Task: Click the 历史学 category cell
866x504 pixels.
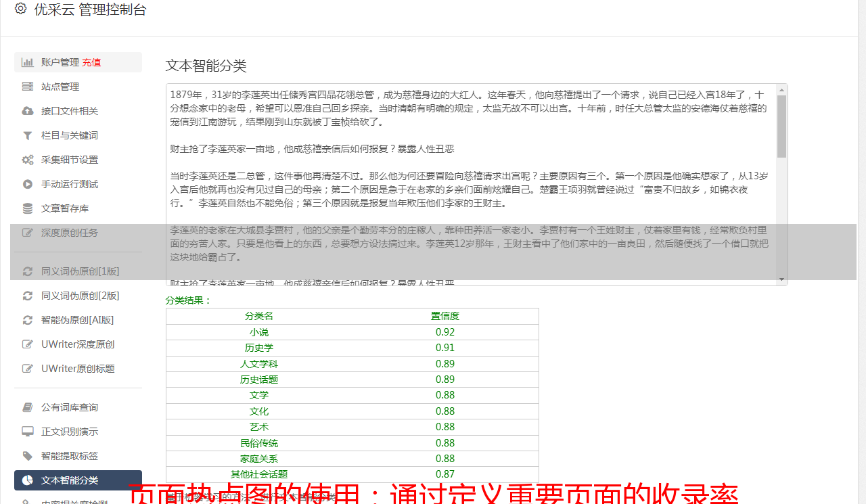Action: pos(259,348)
